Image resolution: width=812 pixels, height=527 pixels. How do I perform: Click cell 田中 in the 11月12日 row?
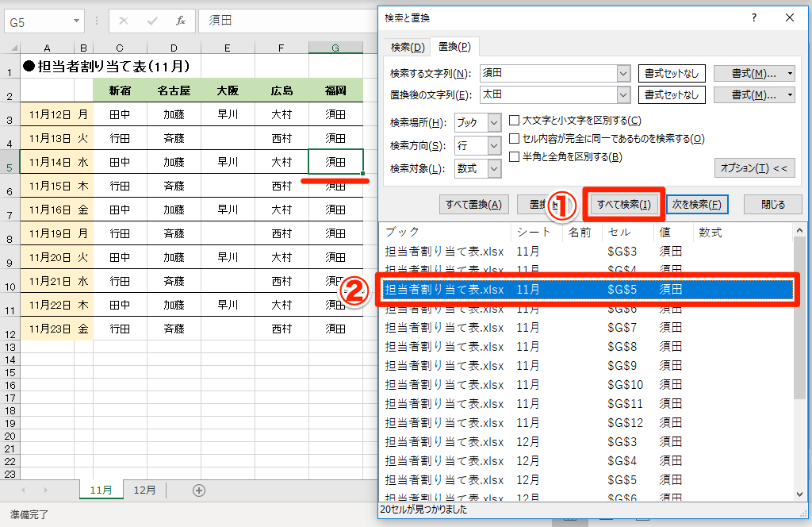tap(121, 114)
